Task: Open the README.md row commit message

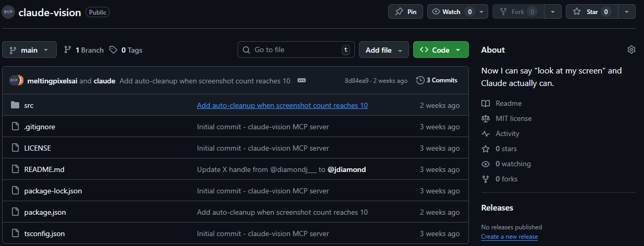Action: click(x=281, y=169)
